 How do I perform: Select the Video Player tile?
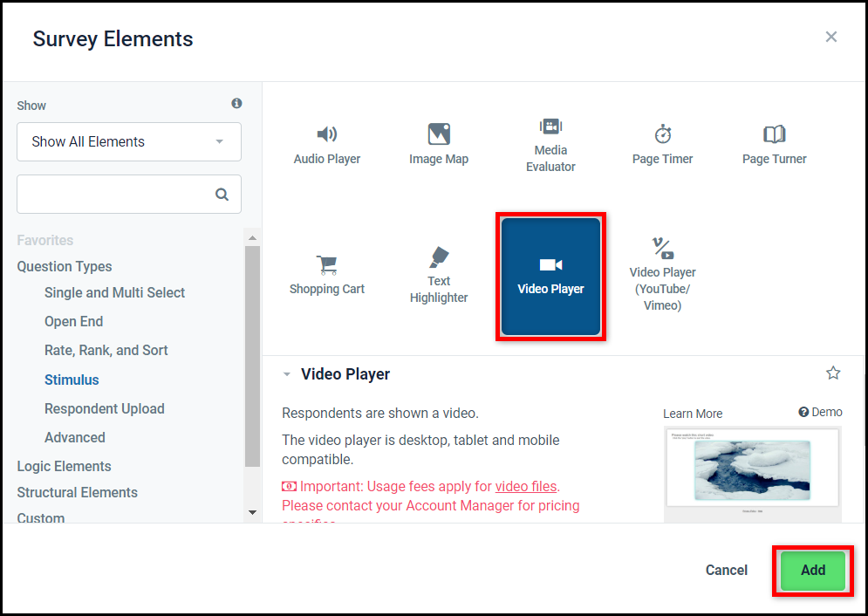click(x=550, y=277)
